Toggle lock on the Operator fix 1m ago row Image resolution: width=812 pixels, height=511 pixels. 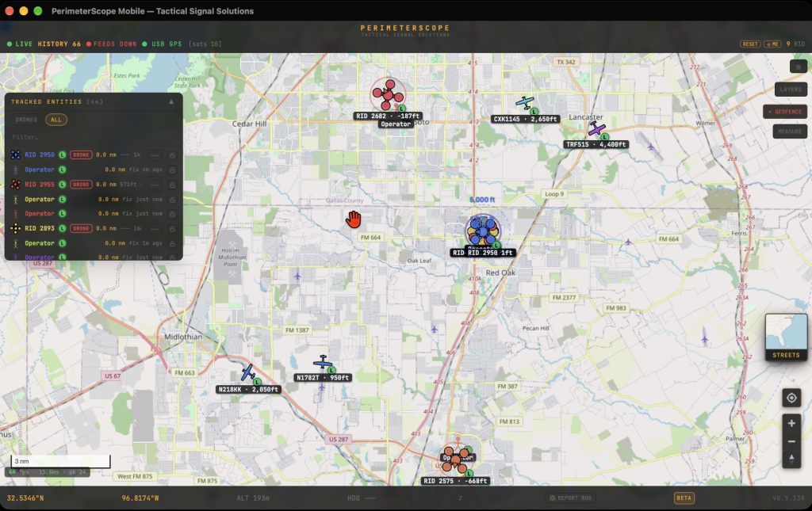coord(172,243)
